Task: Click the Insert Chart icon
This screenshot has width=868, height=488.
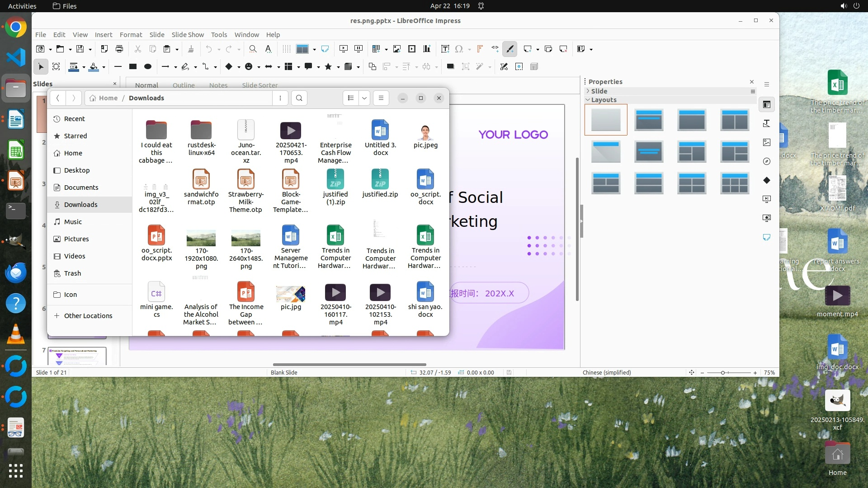Action: [x=427, y=49]
